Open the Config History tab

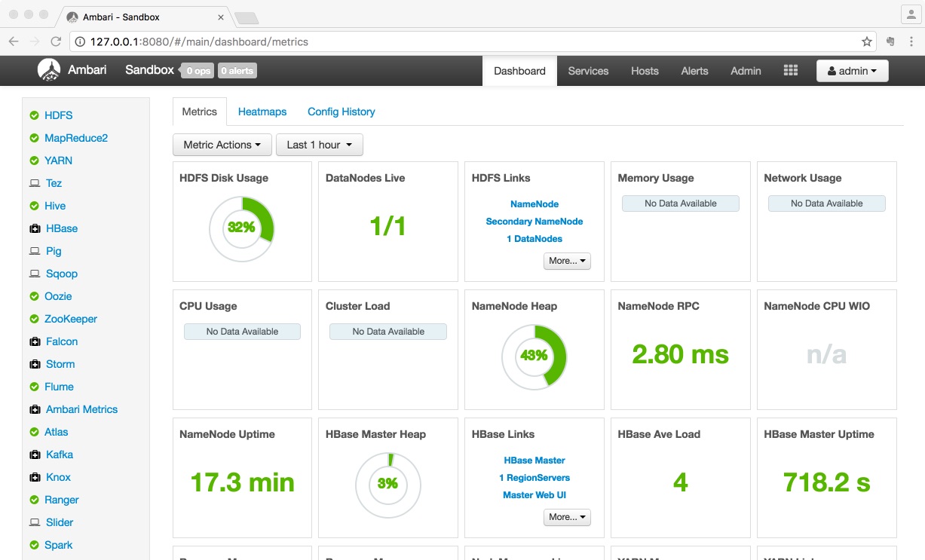click(x=341, y=112)
